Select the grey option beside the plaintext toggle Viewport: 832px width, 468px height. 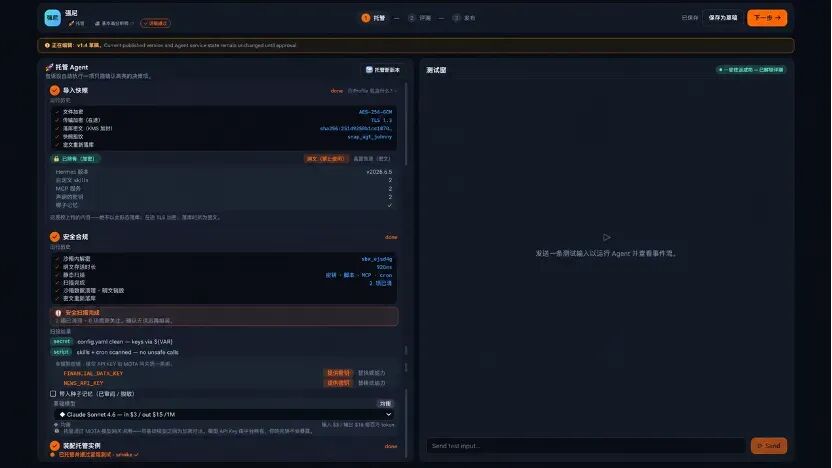371,159
